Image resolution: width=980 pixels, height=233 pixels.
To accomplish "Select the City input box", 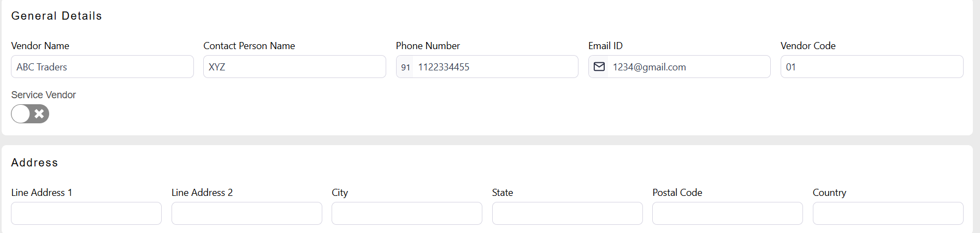I will [406, 213].
